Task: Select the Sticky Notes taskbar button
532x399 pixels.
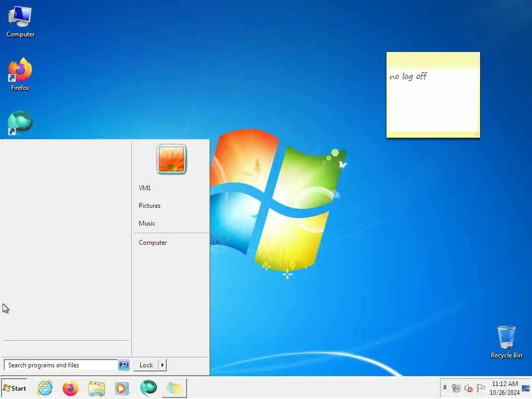Action: (175, 388)
